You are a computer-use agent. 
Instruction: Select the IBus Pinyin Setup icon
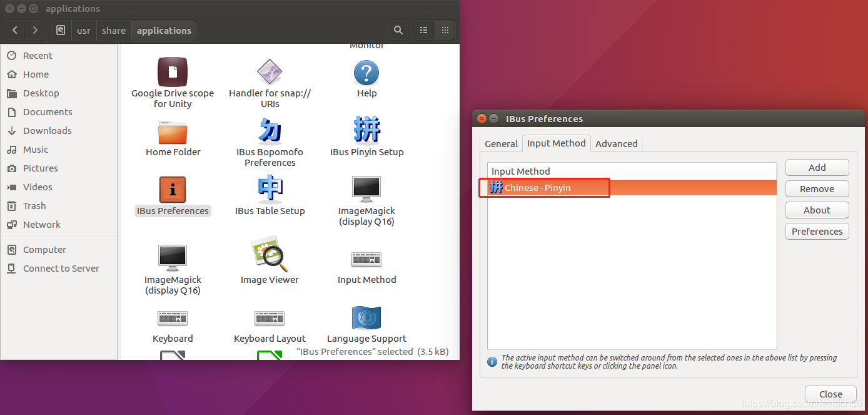click(366, 130)
